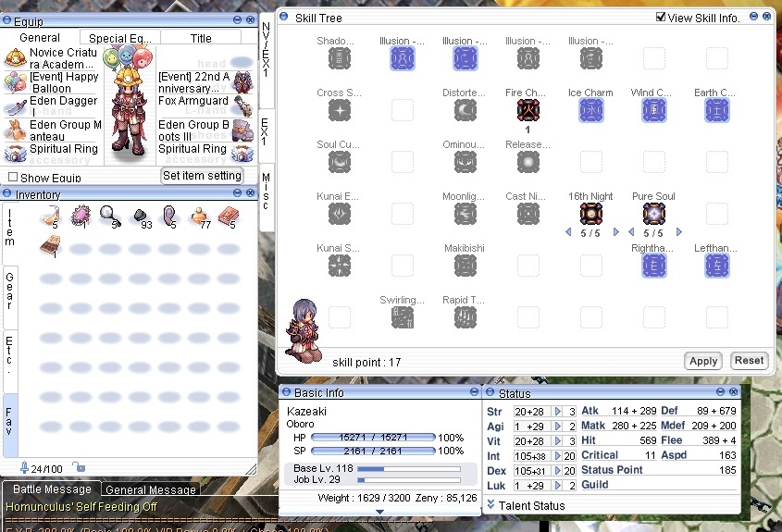Raise Str with its arrow button
Screen dimensions: 782x532
tap(558, 412)
